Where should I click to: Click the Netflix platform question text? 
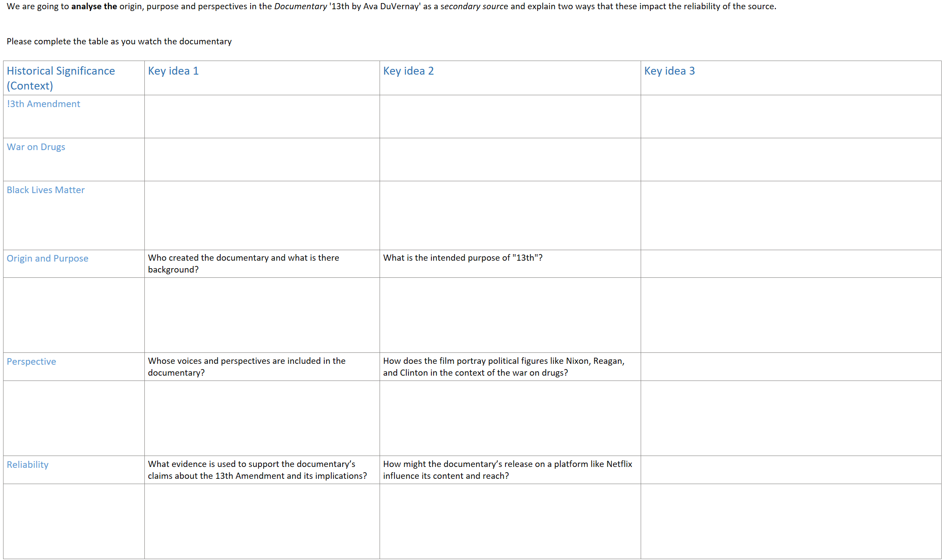(507, 470)
